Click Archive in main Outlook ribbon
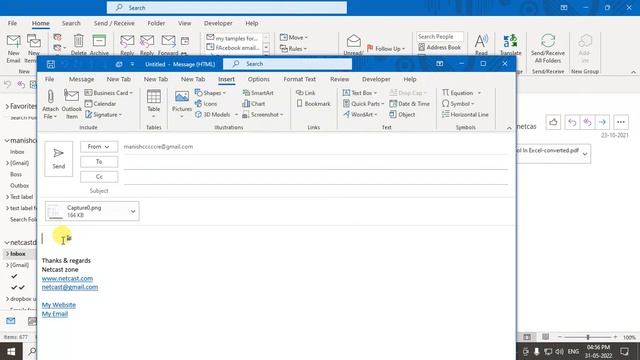The width and height of the screenshot is (640, 360). point(99,45)
